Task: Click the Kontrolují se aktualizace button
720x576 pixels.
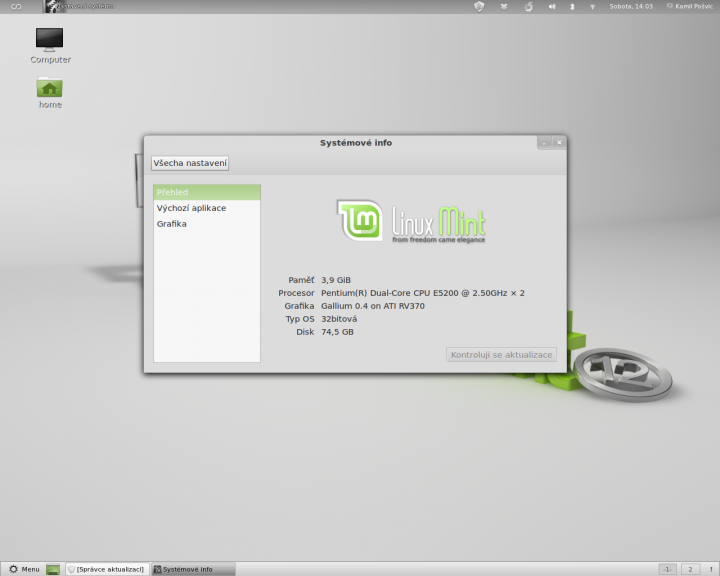Action: pos(501,355)
